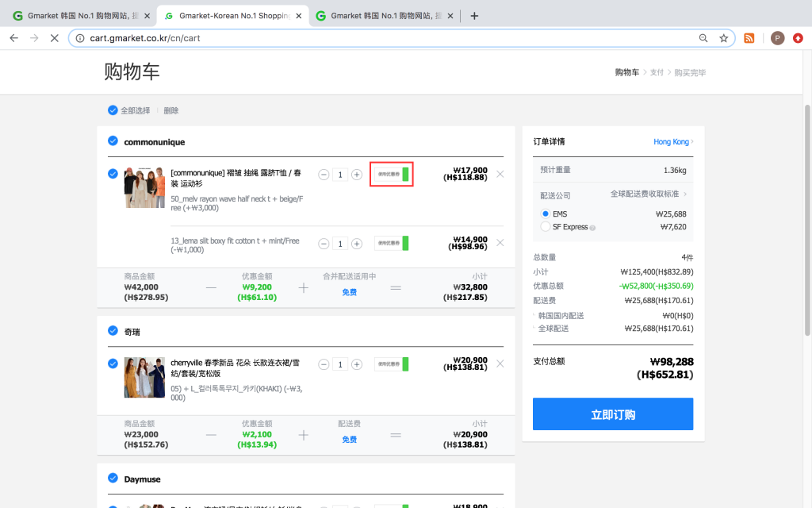Viewport: 812px width, 508px height.
Task: Toggle the 奇瑞 shop checkbox
Action: (x=113, y=331)
